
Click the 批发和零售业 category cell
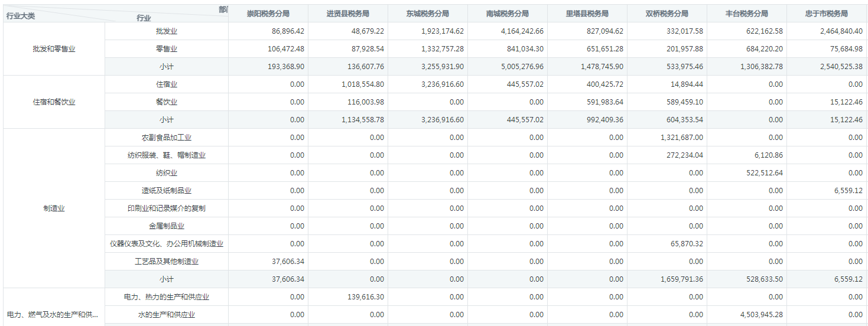[54, 49]
